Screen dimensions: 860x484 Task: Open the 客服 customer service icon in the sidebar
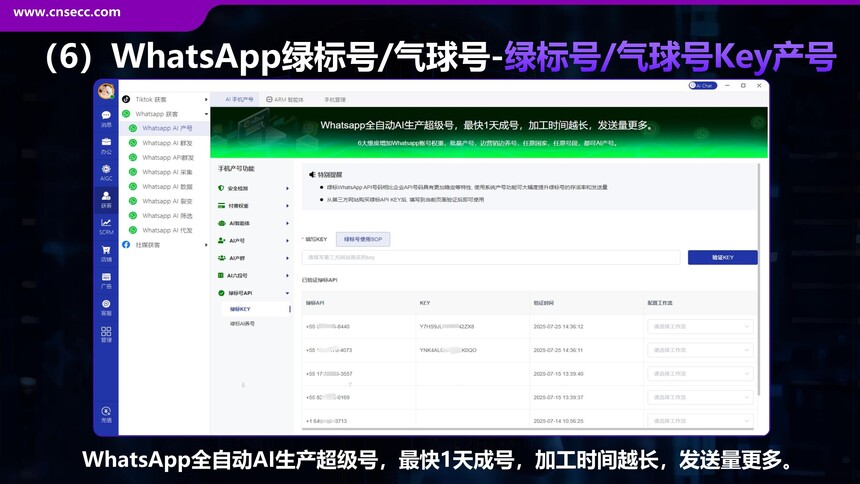(106, 307)
